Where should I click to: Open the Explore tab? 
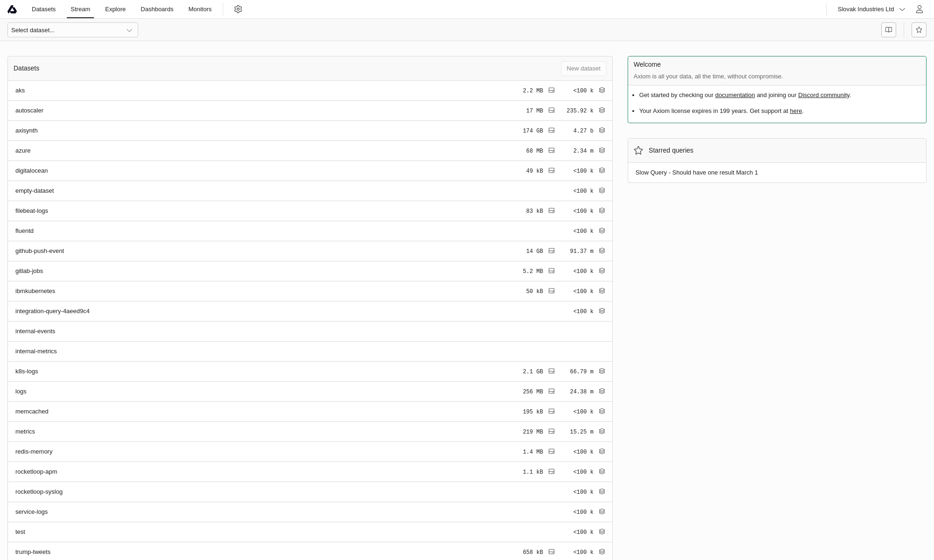tap(115, 9)
